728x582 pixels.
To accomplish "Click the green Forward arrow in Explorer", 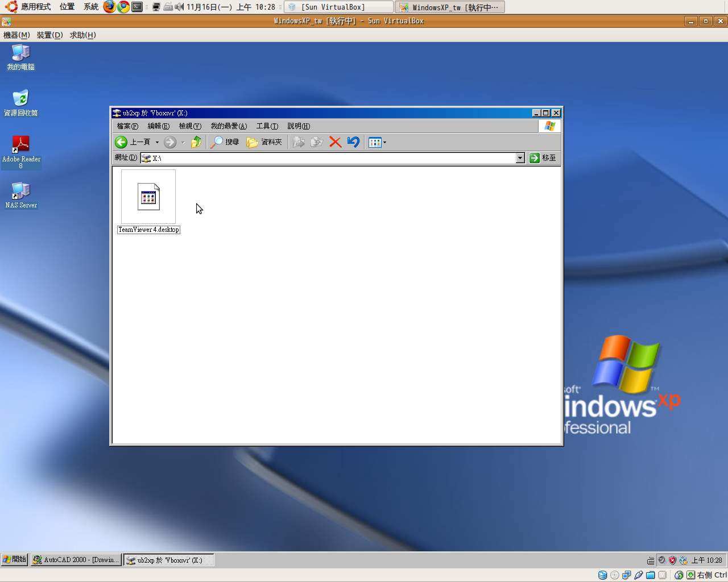I will pyautogui.click(x=170, y=142).
